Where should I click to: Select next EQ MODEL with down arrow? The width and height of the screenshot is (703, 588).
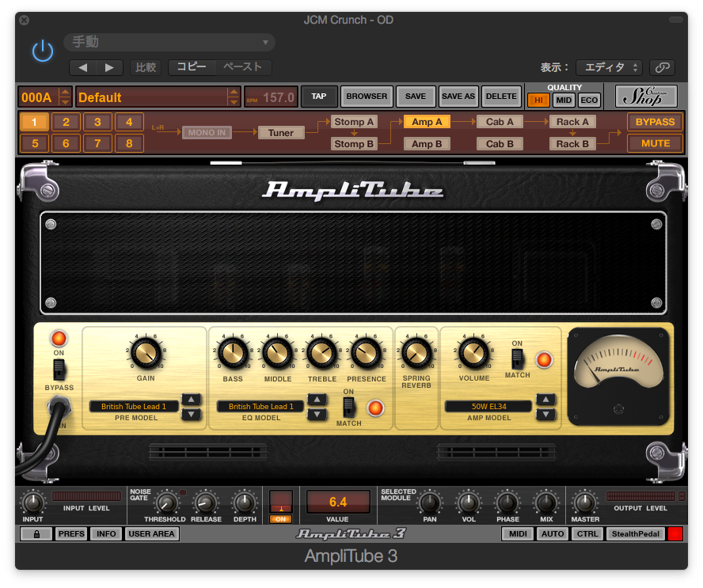coord(317,414)
